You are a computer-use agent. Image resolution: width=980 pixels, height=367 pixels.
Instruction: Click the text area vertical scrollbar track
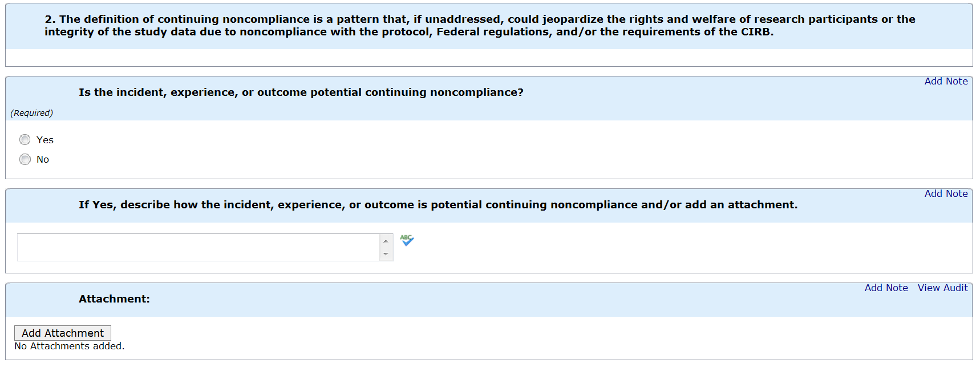(x=386, y=248)
